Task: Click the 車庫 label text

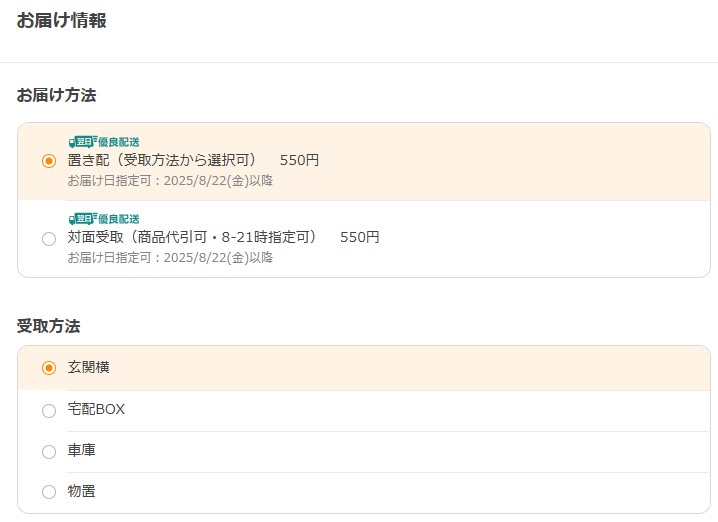Action: (82, 451)
